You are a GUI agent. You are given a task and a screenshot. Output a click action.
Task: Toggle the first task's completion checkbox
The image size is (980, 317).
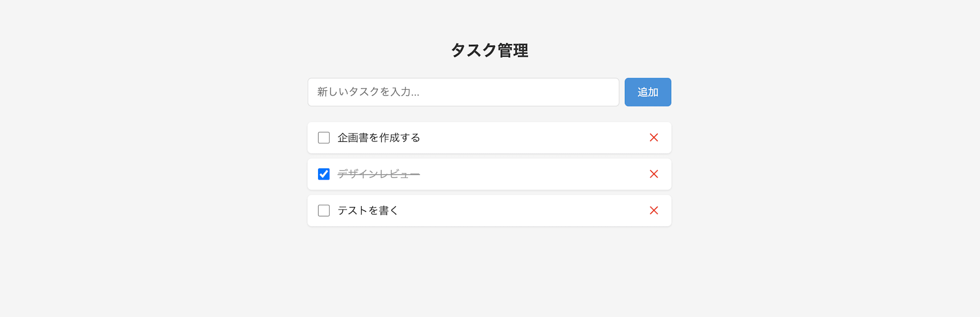click(323, 138)
